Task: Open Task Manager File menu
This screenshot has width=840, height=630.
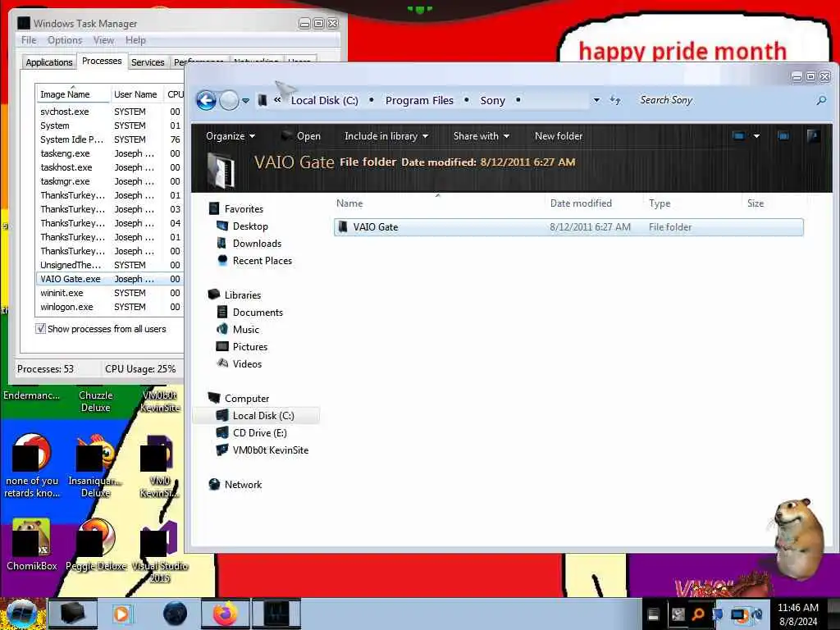Action: [x=29, y=40]
